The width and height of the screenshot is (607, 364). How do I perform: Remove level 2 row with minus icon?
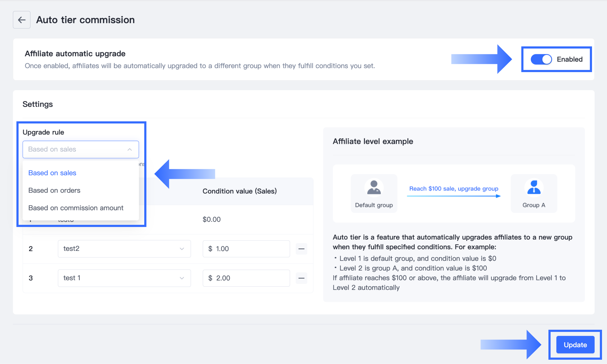click(x=301, y=249)
